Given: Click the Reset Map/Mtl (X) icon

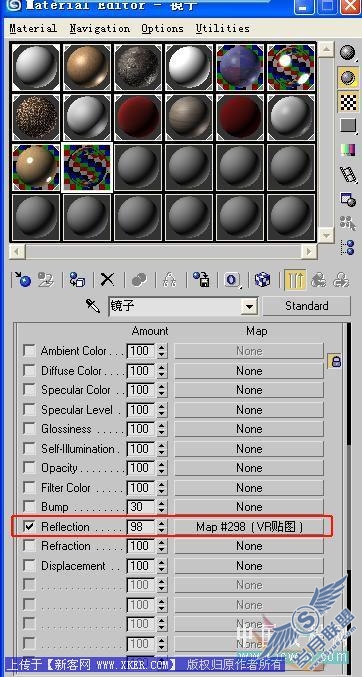Looking at the screenshot, I should tap(107, 280).
